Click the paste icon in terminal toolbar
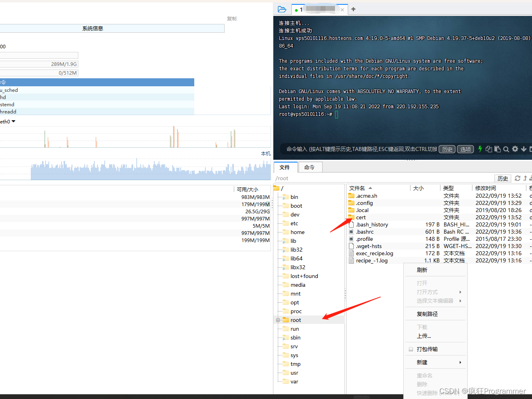Screen dimensions: 532x399 tap(497, 149)
